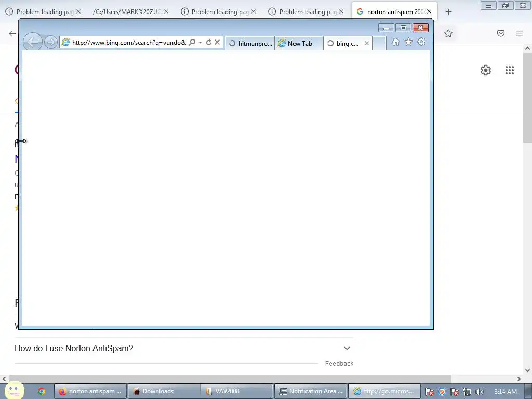Maximize the Internet Explorer window
The width and height of the screenshot is (532, 399).
tap(403, 28)
